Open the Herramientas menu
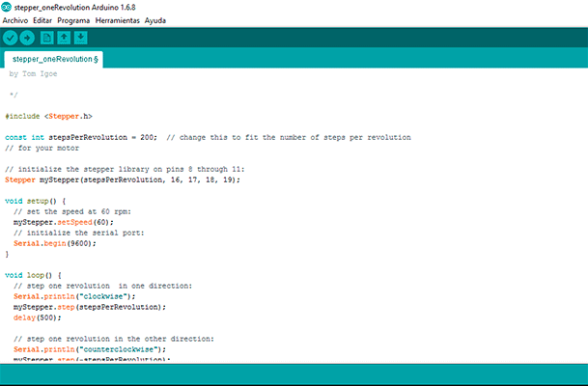The width and height of the screenshot is (588, 386). pos(118,20)
